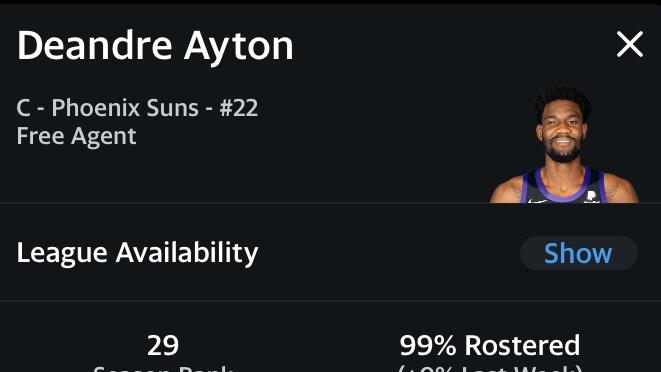Tap the divider row below League Availability
The image size is (661, 372).
pos(330,300)
